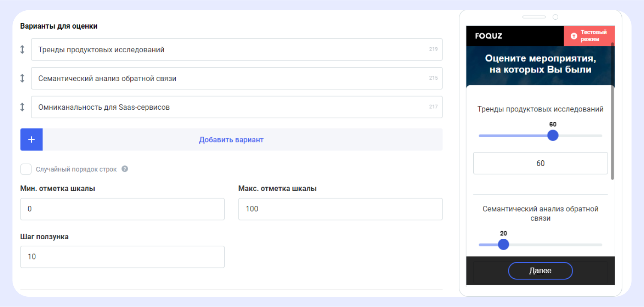Image resolution: width=644 pixels, height=307 pixels.
Task: Click help icon next to Случайный порядок строк
Action: 125,169
